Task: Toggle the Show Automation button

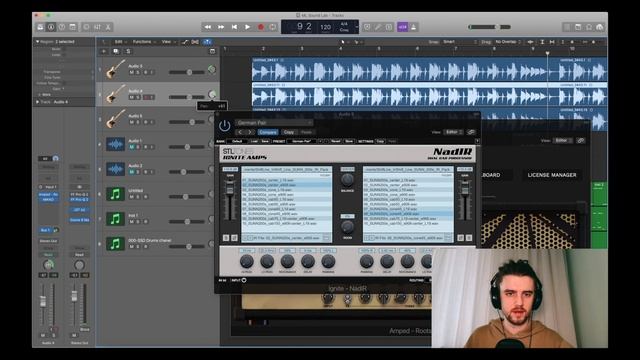Action: 185,42
